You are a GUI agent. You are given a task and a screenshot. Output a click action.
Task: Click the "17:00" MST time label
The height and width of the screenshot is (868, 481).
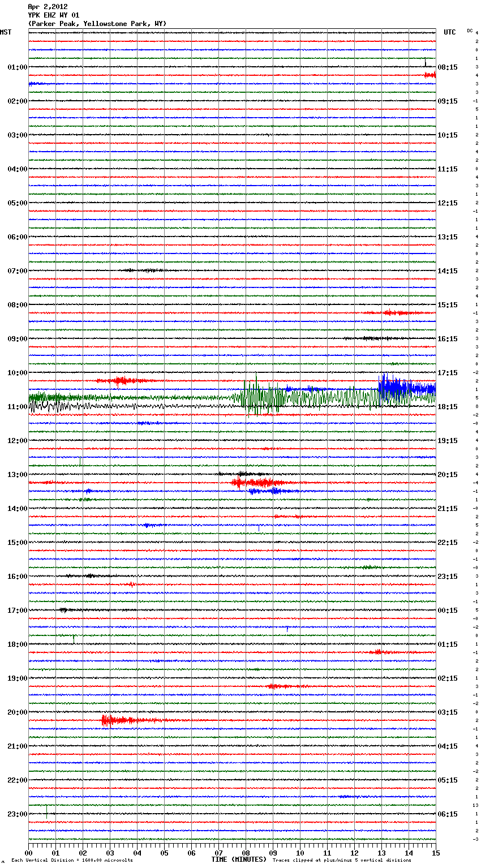pos(18,611)
